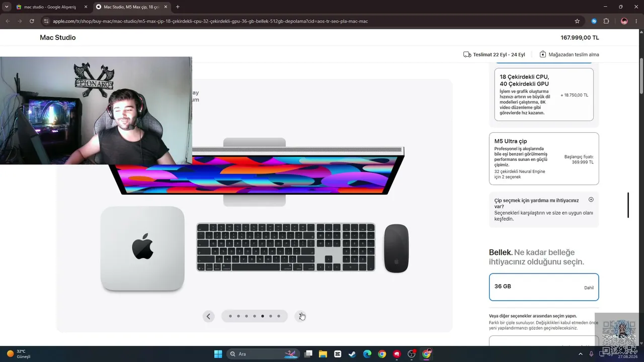Open the weather widget showing 32°C Güneşli

[19, 354]
